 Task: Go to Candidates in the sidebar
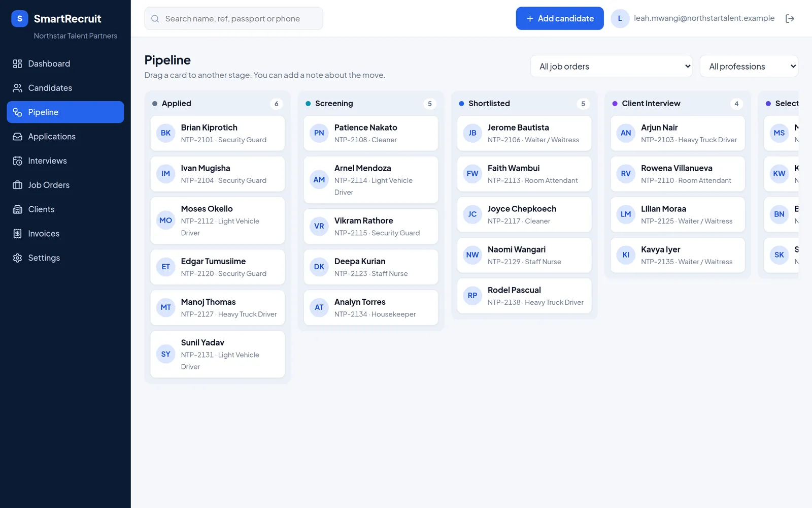tap(65, 88)
